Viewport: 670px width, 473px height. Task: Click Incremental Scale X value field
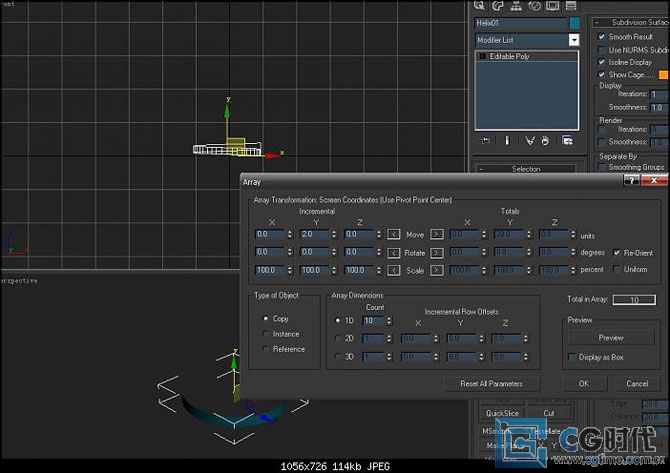(x=270, y=270)
